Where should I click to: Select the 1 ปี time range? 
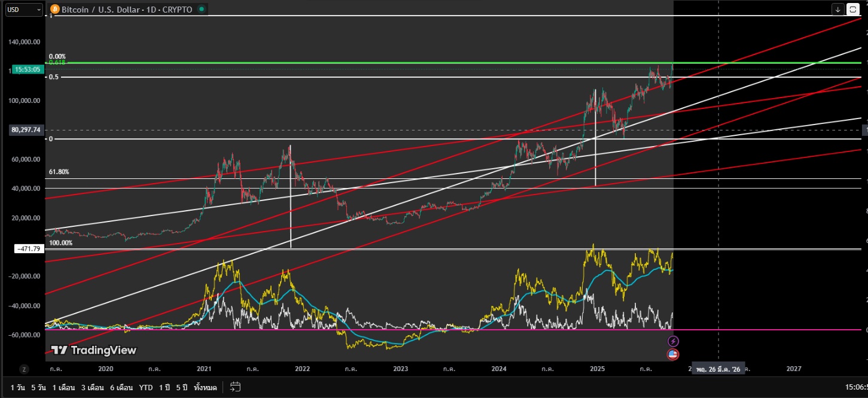pyautogui.click(x=165, y=388)
